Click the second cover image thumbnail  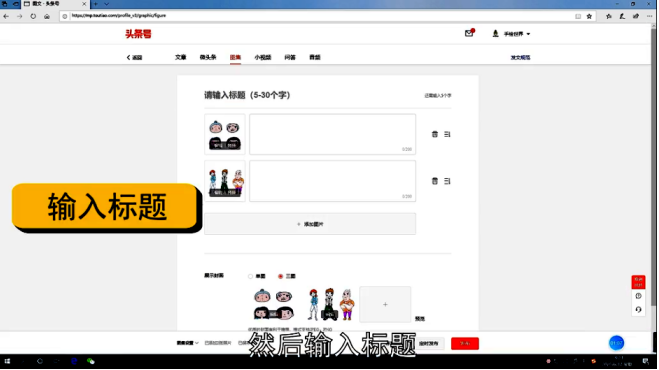(x=331, y=304)
